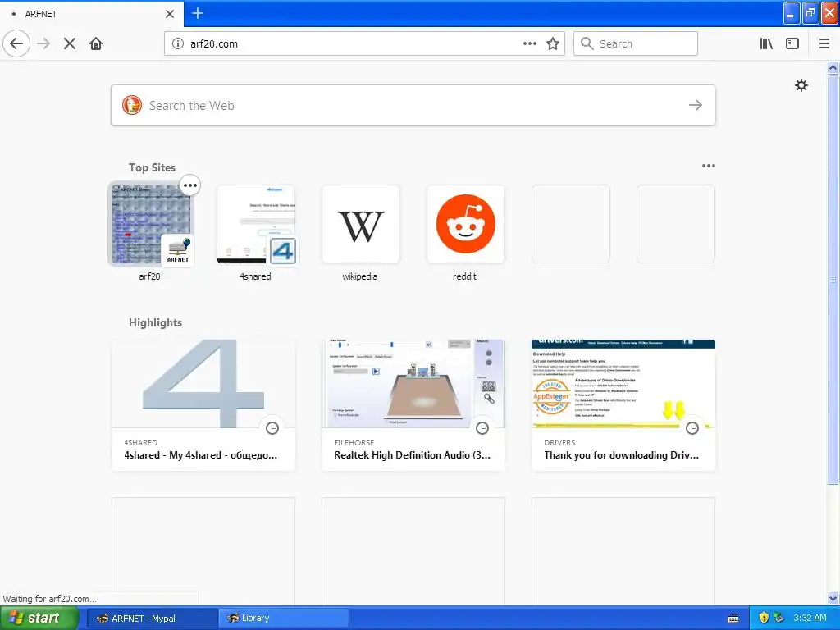840x630 pixels.
Task: Click the page scrollbar down arrow
Action: pyautogui.click(x=833, y=599)
